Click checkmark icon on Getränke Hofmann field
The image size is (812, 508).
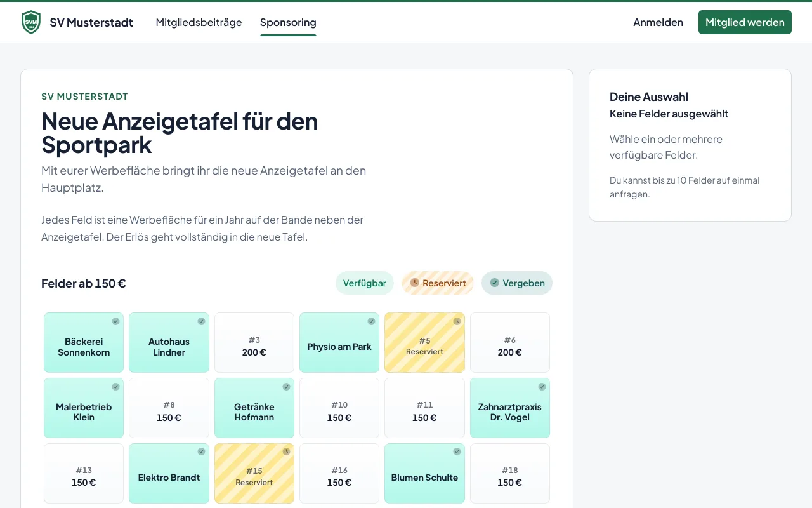coord(286,387)
